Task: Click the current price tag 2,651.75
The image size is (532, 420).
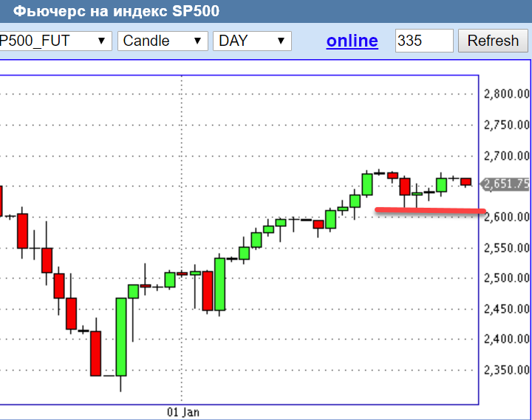Action: [x=507, y=184]
